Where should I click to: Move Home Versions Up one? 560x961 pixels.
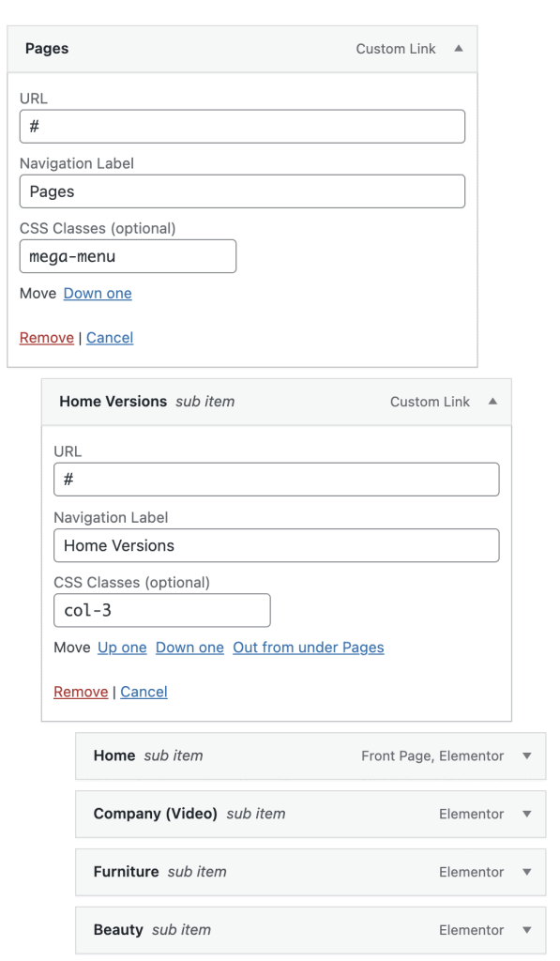pos(122,648)
